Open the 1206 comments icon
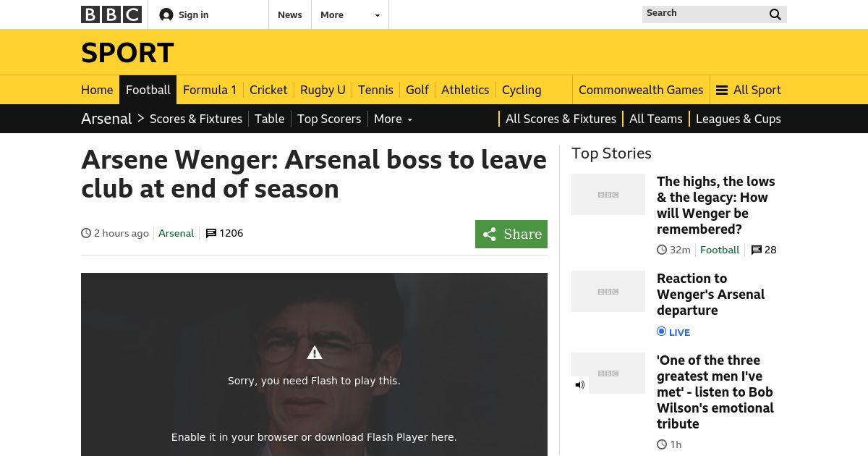Image resolution: width=868 pixels, height=456 pixels. [x=211, y=233]
